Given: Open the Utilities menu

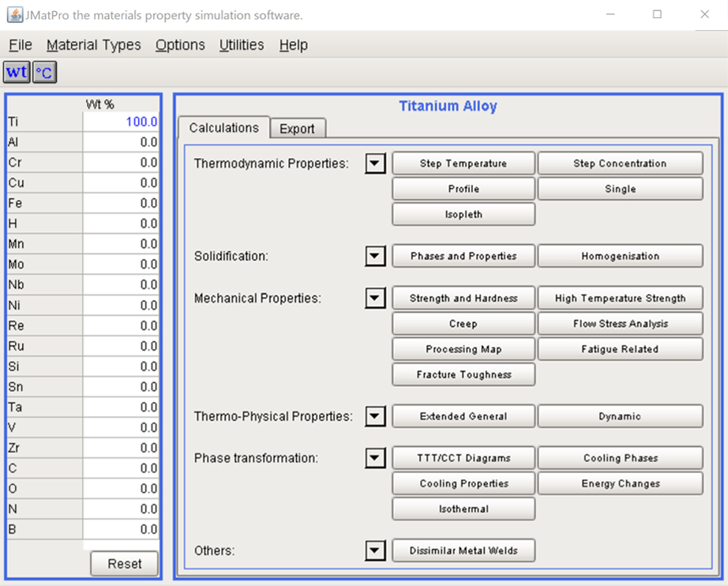Looking at the screenshot, I should pyautogui.click(x=242, y=45).
